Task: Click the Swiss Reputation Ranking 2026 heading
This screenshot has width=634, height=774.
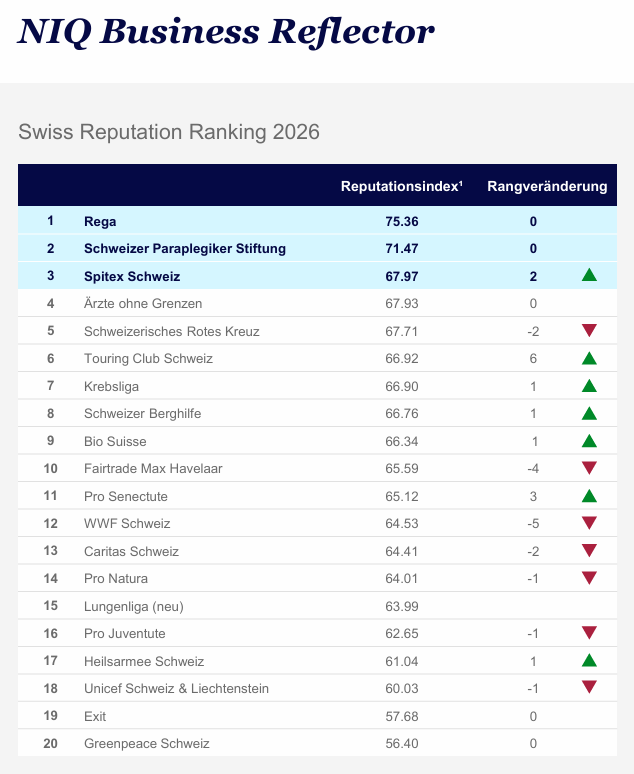Action: tap(169, 132)
